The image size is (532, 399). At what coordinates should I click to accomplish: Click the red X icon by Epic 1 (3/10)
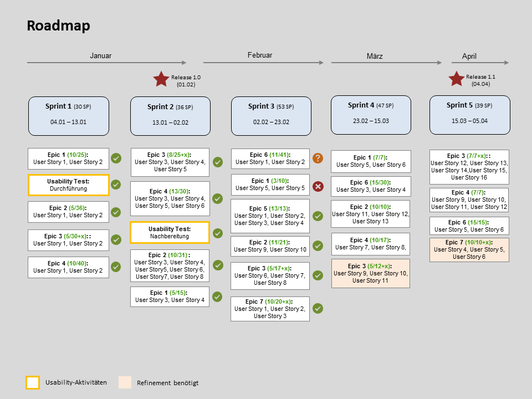pyautogui.click(x=318, y=186)
